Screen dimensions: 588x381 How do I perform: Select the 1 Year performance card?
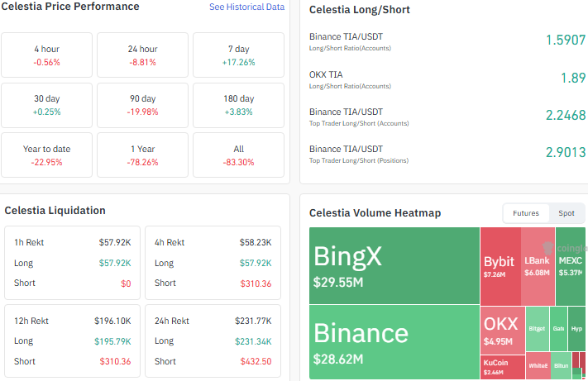point(142,155)
